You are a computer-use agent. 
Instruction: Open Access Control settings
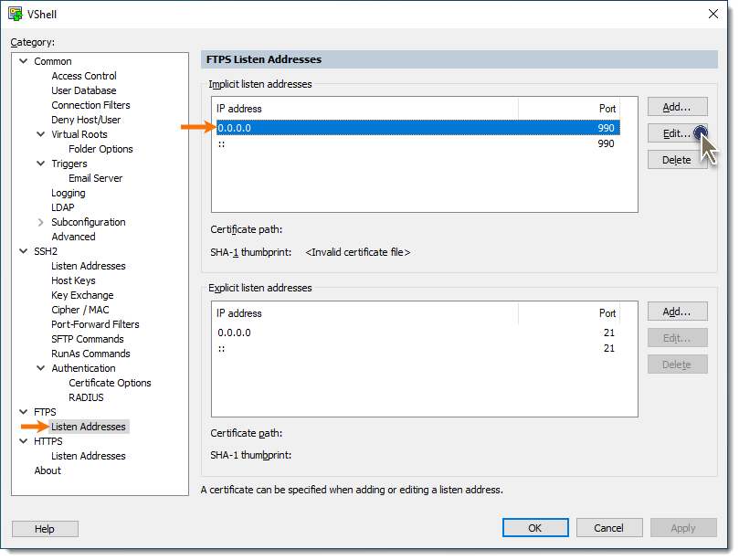(x=84, y=76)
